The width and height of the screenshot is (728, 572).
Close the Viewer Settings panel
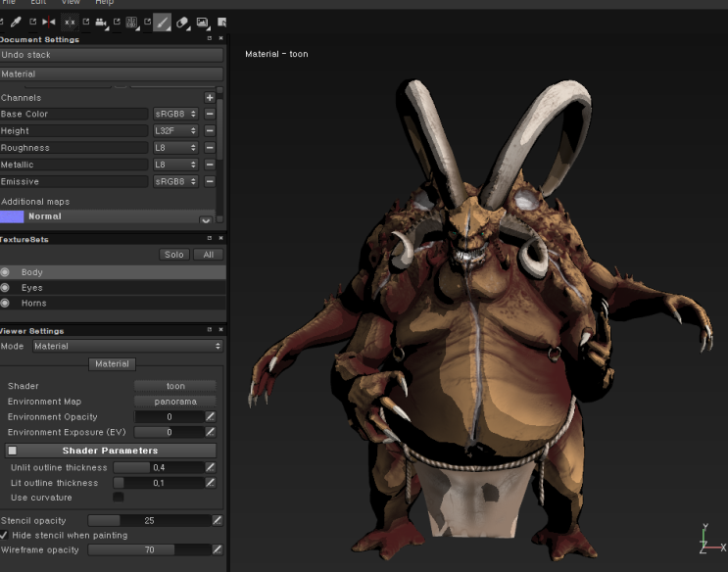pos(220,330)
